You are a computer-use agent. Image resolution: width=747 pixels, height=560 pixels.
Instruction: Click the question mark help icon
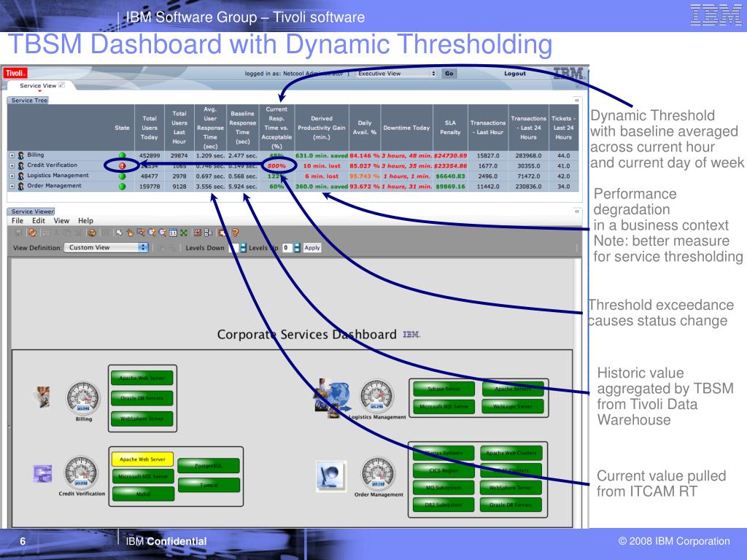click(x=234, y=233)
